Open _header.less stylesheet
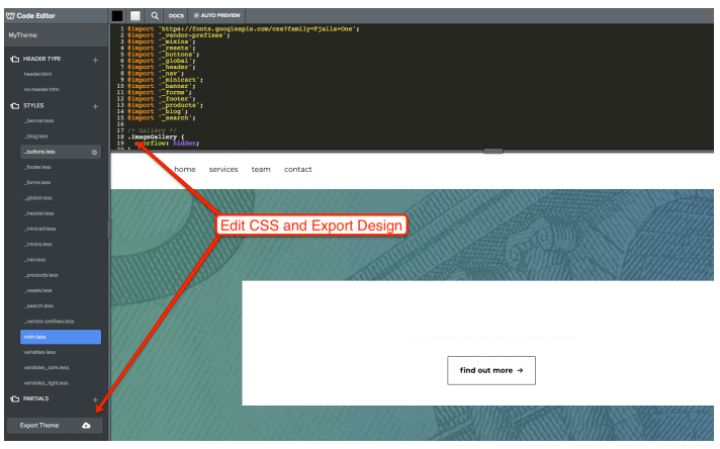Image resolution: width=720 pixels, height=449 pixels. (39, 213)
